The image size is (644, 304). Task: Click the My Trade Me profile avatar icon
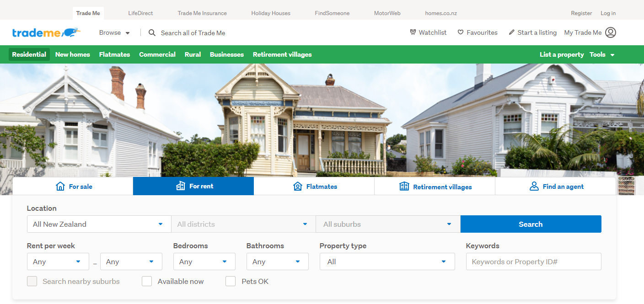pyautogui.click(x=611, y=32)
